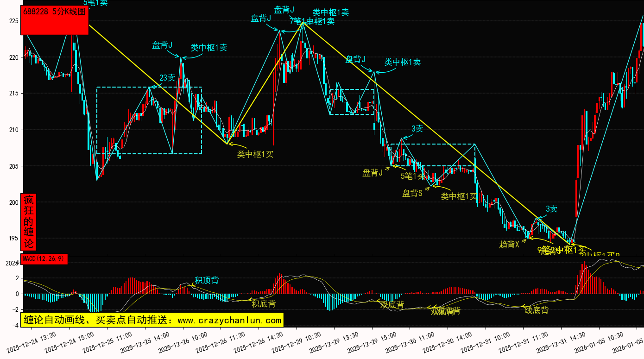Select the yellow 盘背J label
644x359 pixels.
373,173
